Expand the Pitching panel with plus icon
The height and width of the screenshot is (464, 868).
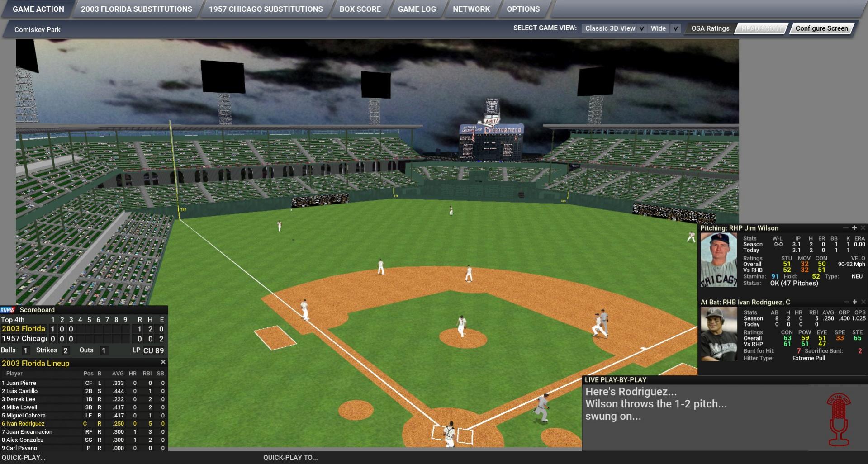[x=854, y=228]
